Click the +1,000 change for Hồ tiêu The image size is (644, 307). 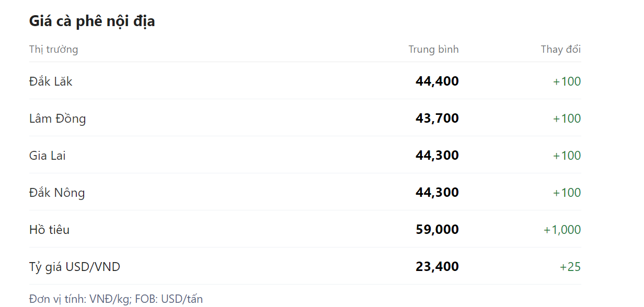562,230
